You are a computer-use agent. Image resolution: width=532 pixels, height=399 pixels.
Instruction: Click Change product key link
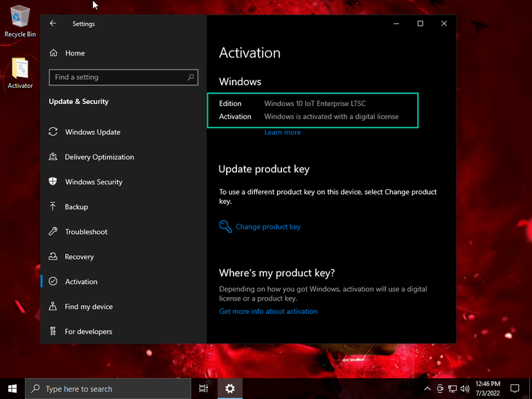(268, 227)
